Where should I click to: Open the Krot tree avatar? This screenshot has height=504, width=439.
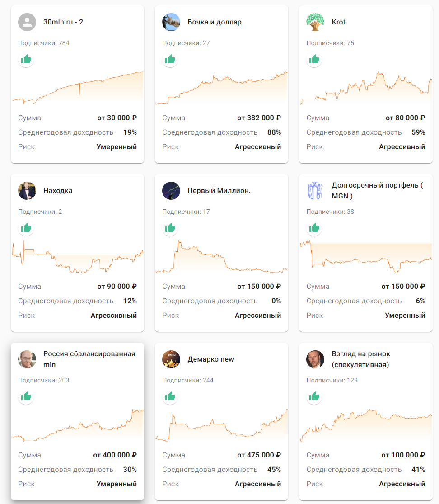pyautogui.click(x=315, y=22)
